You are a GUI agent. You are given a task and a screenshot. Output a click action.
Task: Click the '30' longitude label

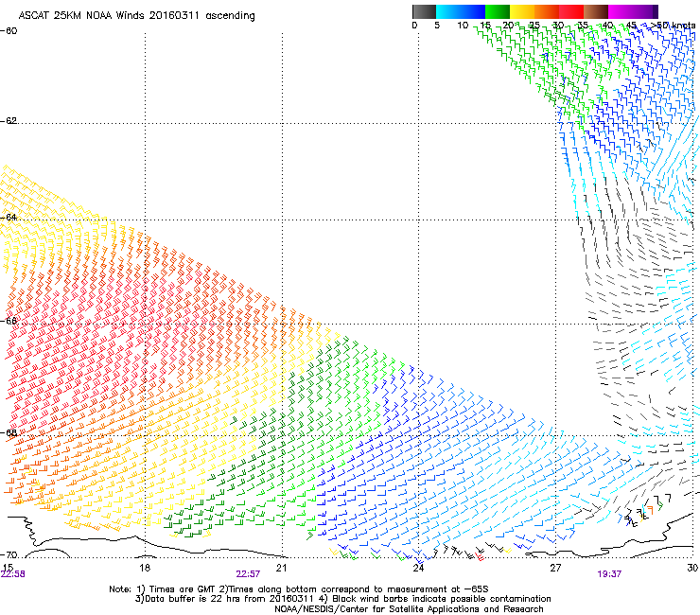pos(692,568)
